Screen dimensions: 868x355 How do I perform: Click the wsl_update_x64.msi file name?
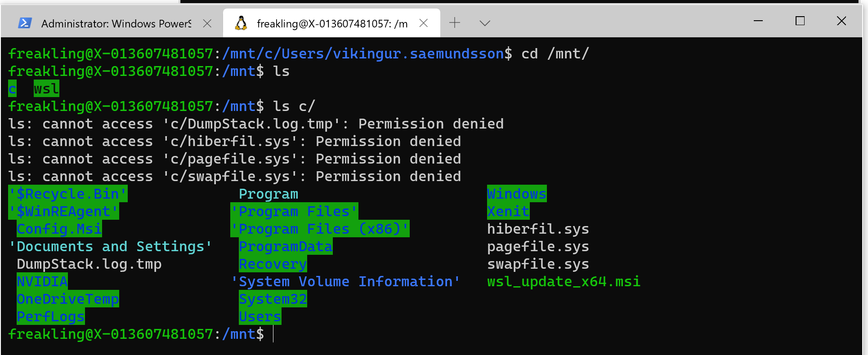[564, 282]
